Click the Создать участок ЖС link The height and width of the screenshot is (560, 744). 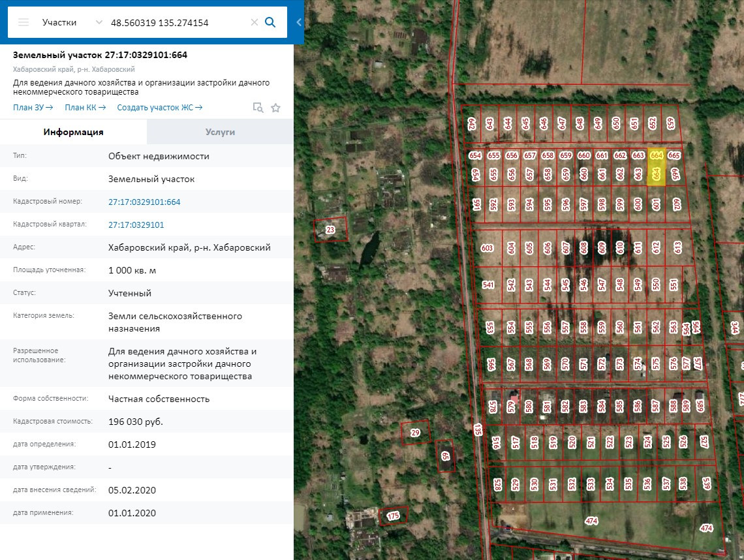point(159,108)
